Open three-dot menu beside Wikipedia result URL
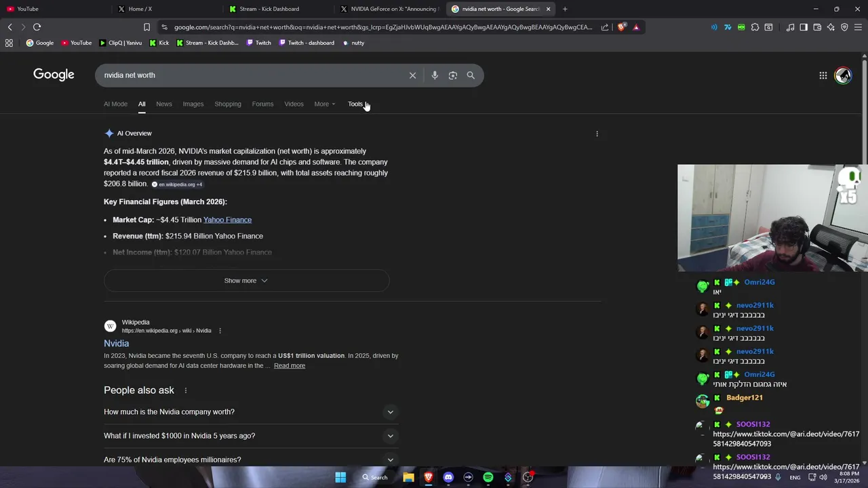The width and height of the screenshot is (868, 488). click(220, 331)
